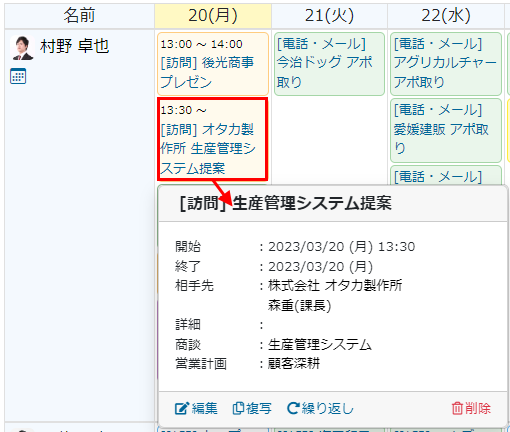Open the 後光商事 プレゼン visit event

pyautogui.click(x=213, y=64)
